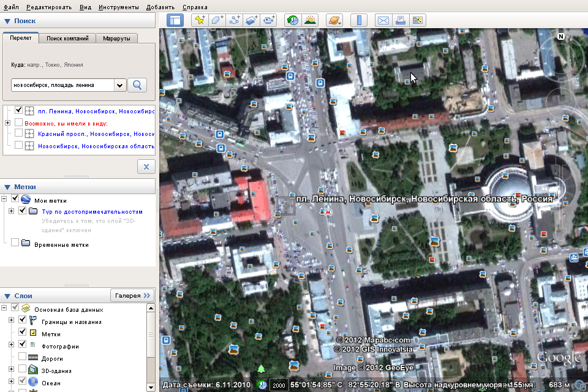Open the search history dropdown arrow
588x392 pixels.
tap(119, 85)
